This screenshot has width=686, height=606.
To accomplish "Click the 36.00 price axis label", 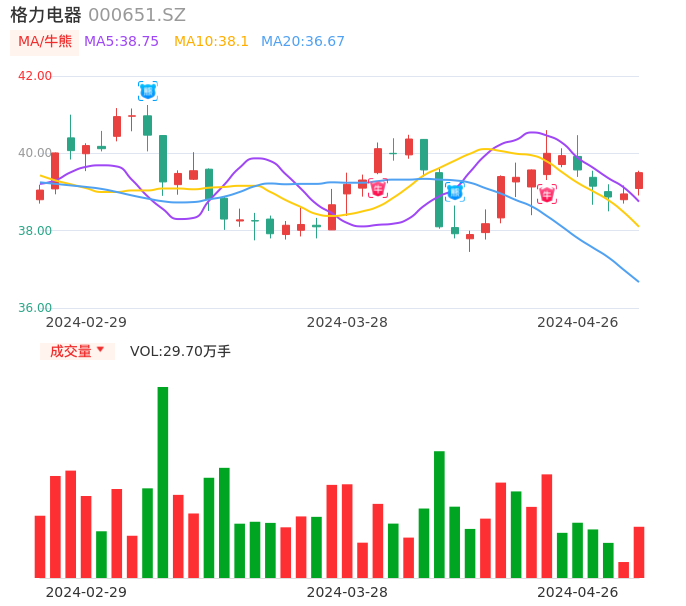I will point(36,308).
